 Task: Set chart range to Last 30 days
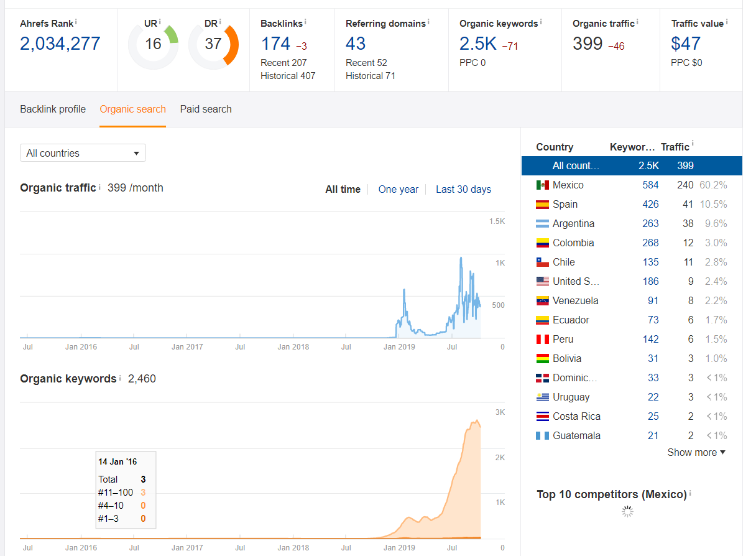click(463, 189)
